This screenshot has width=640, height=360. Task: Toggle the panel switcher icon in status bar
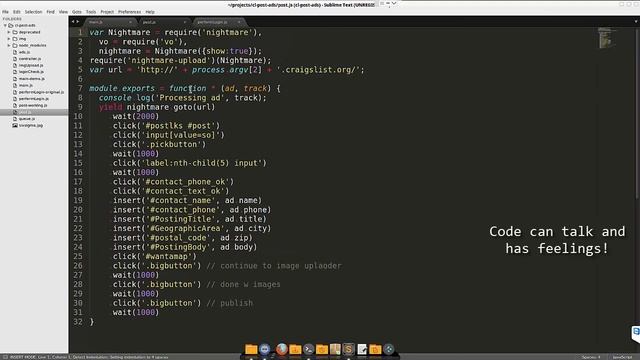[5, 357]
